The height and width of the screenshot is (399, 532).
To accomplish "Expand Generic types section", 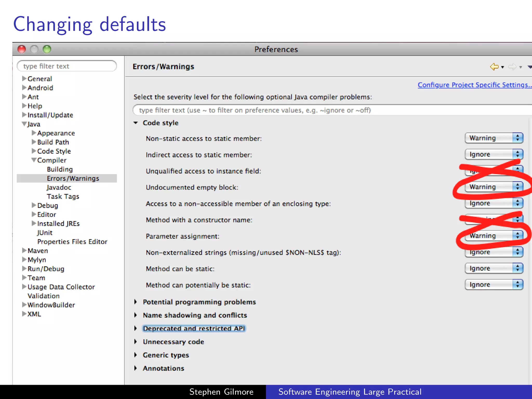I will [x=136, y=355].
